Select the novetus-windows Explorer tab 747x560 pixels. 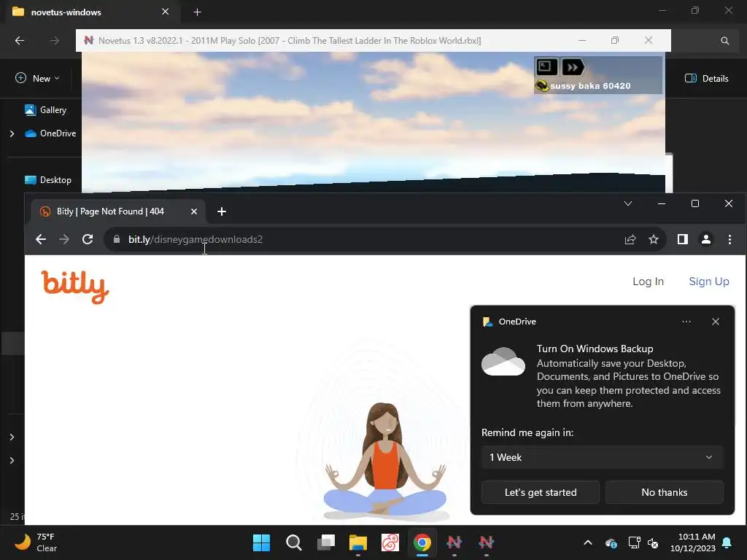91,12
